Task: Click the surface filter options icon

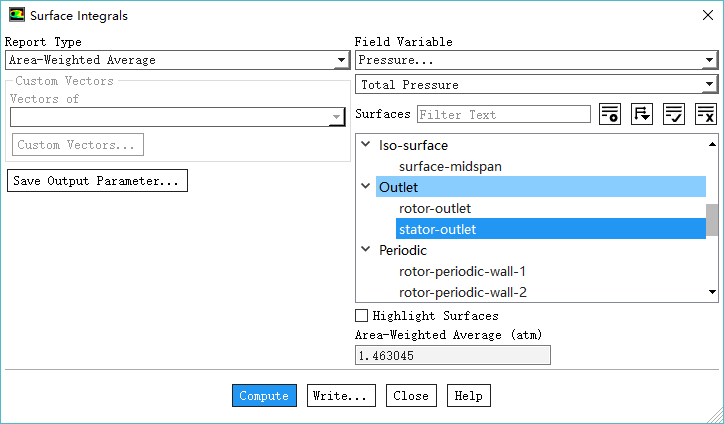Action: pos(610,114)
